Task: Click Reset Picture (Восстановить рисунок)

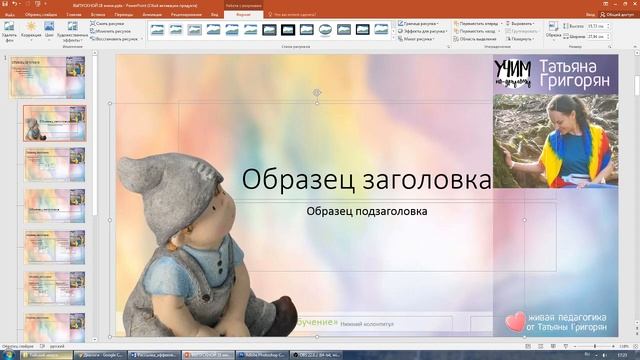Action: [x=114, y=39]
